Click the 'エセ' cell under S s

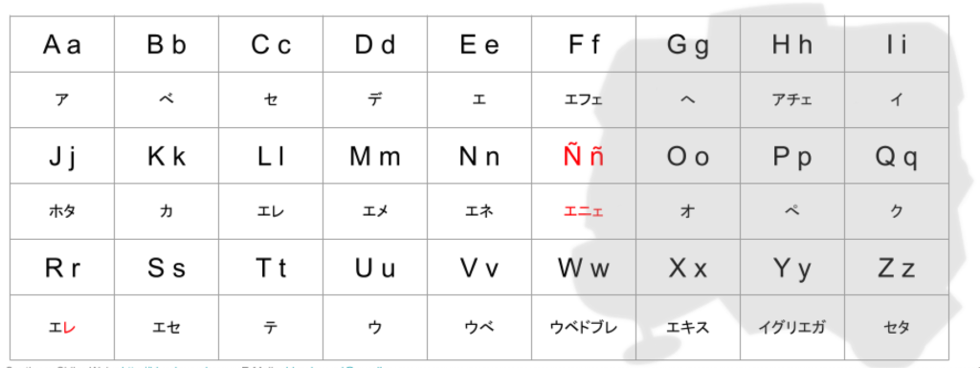(167, 328)
